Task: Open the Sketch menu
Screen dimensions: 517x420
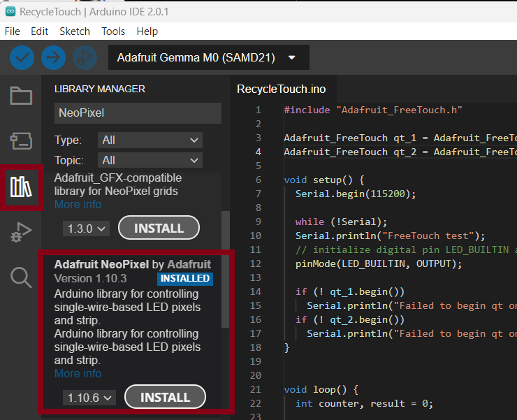Action: [x=75, y=31]
